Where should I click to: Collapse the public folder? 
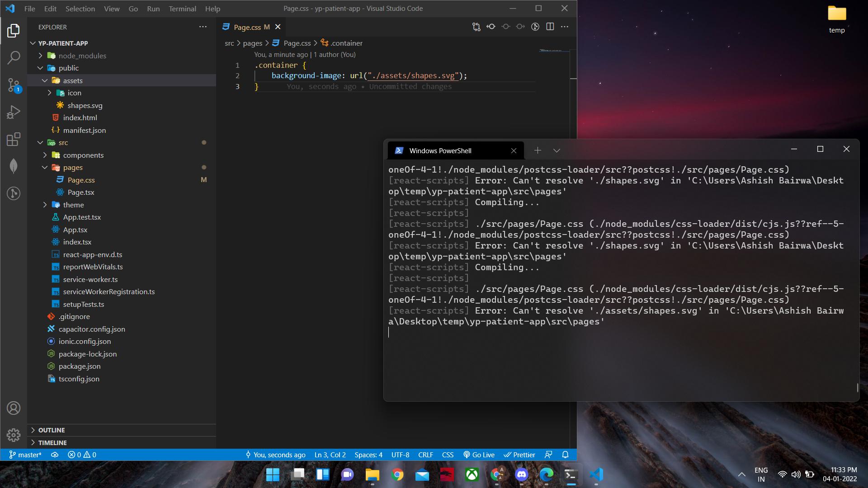pos(121,68)
